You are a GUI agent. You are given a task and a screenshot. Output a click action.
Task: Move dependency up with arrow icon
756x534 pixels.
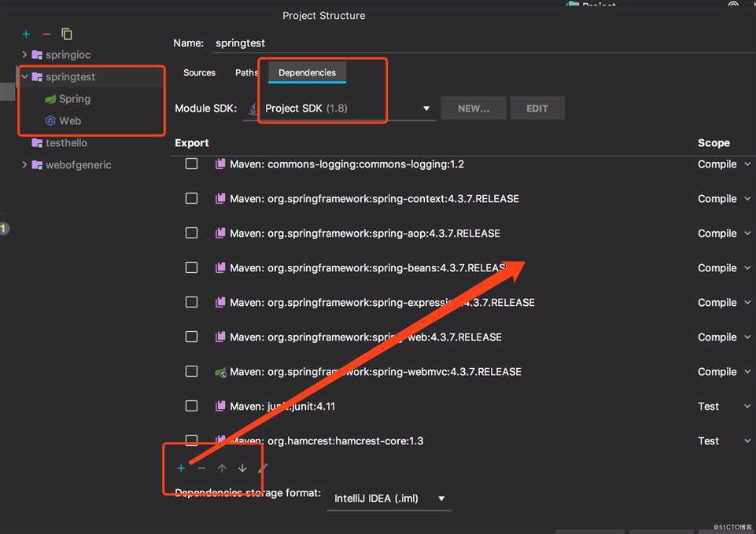pos(222,468)
